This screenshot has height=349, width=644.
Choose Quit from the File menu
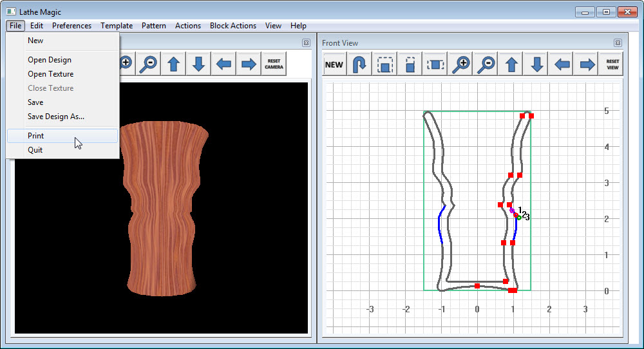click(x=35, y=150)
